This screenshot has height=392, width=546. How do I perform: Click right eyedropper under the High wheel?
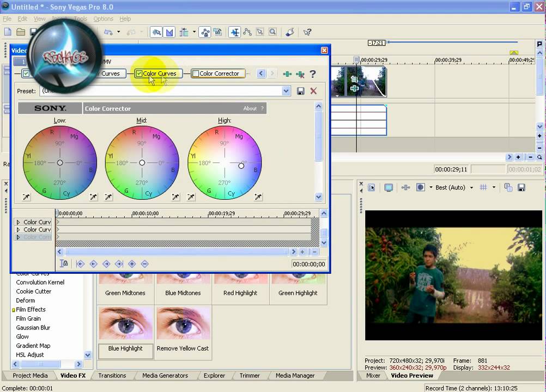pyautogui.click(x=258, y=197)
